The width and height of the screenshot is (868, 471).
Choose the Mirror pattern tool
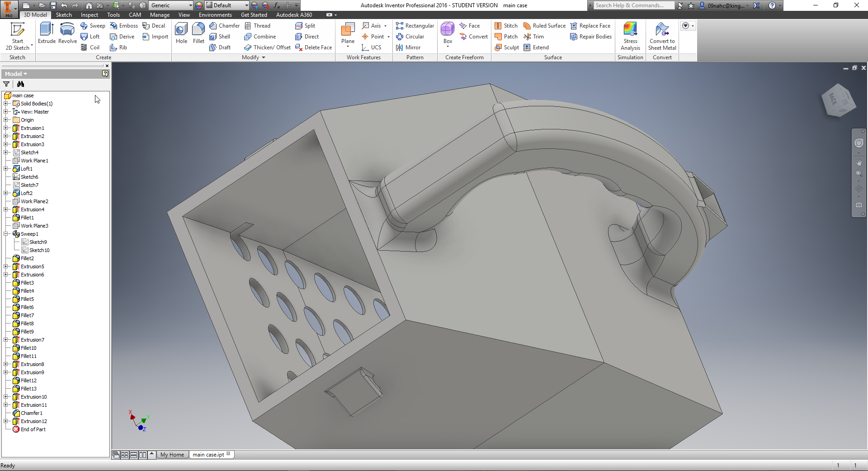(x=408, y=48)
